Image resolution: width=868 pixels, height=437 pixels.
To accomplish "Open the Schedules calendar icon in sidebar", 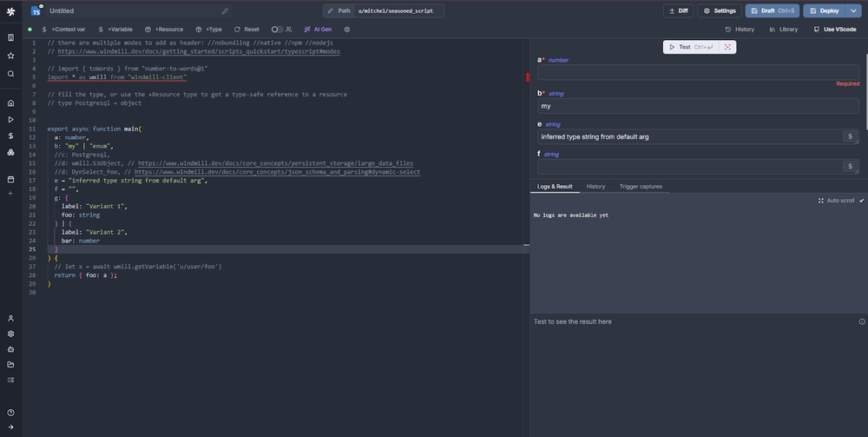I will [x=10, y=179].
